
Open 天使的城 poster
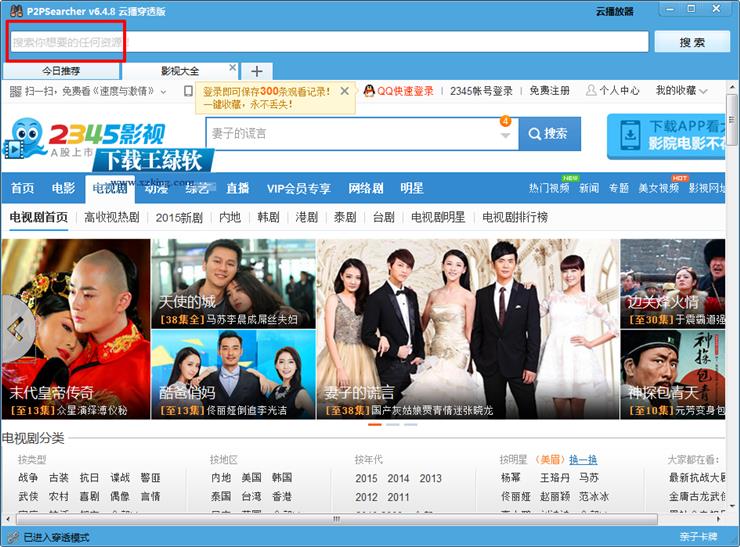[x=233, y=283]
